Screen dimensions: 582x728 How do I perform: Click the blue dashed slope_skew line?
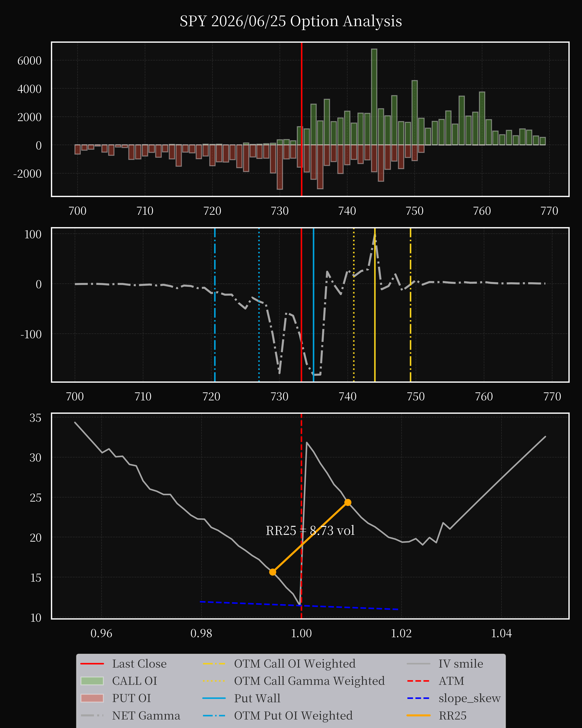click(x=299, y=605)
